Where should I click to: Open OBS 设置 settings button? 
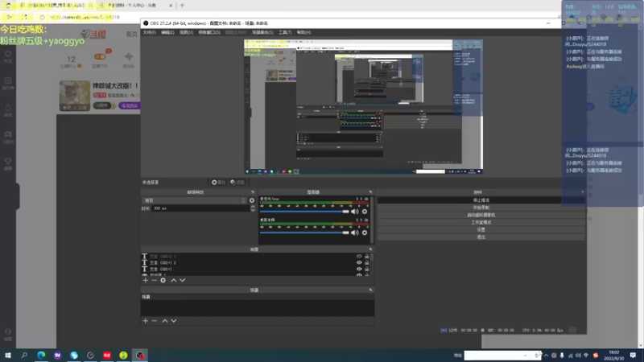(x=481, y=230)
